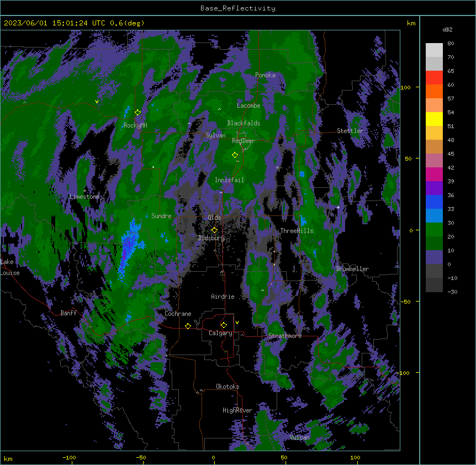Viewport: 476px width, 465px height.
Task: Click the yellow diamond marker below Cochrane
Action: tap(188, 326)
